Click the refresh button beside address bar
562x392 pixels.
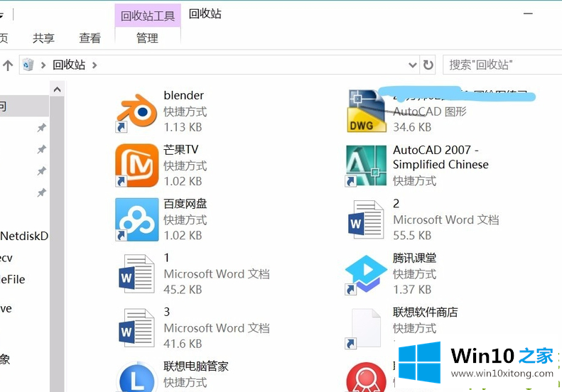point(428,65)
